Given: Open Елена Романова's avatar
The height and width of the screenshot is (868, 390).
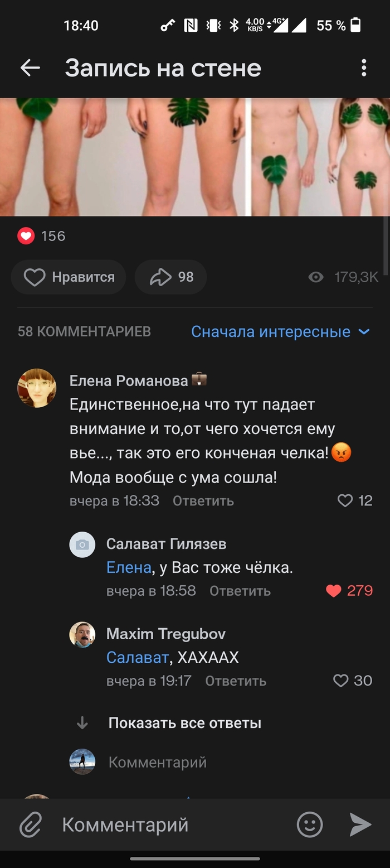Looking at the screenshot, I should (37, 388).
